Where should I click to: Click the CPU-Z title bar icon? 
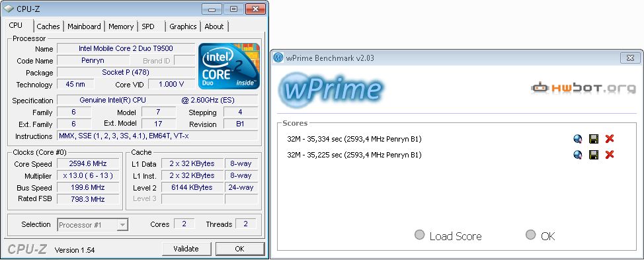9,9
